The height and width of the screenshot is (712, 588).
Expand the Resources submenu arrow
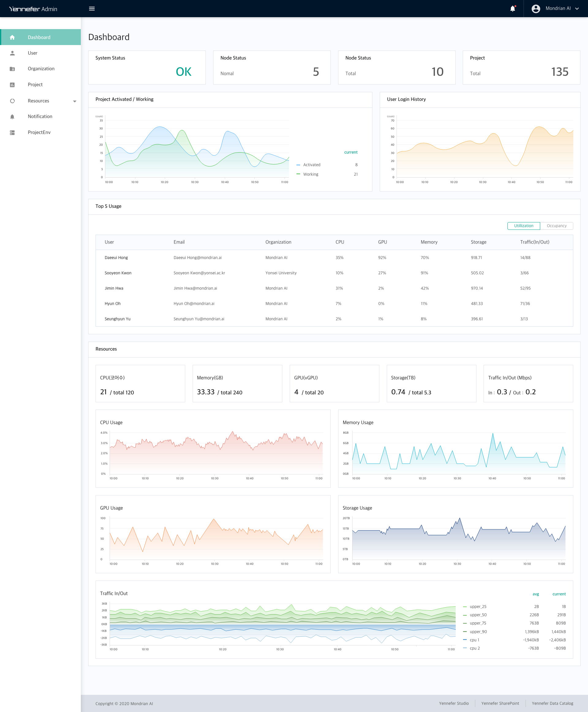click(74, 101)
